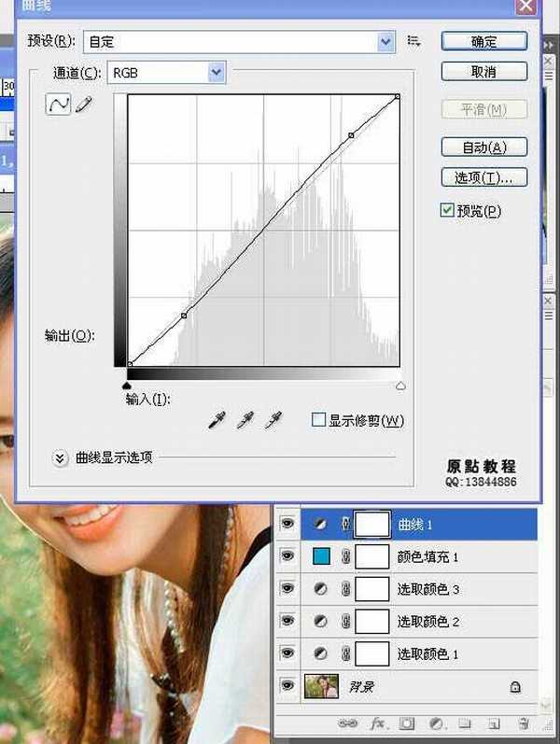Pick the white point eyedropper
This screenshot has height=744, width=560.
[x=273, y=422]
